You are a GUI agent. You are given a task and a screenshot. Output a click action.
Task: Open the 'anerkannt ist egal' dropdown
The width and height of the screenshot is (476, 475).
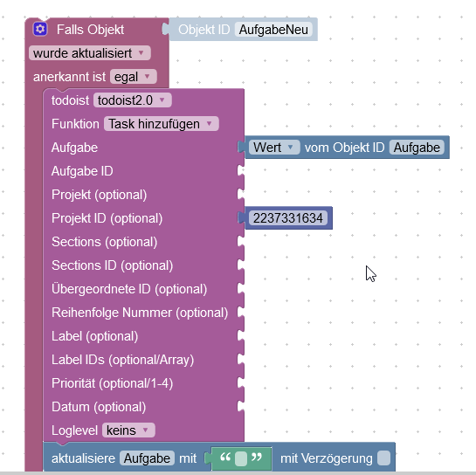(x=134, y=77)
